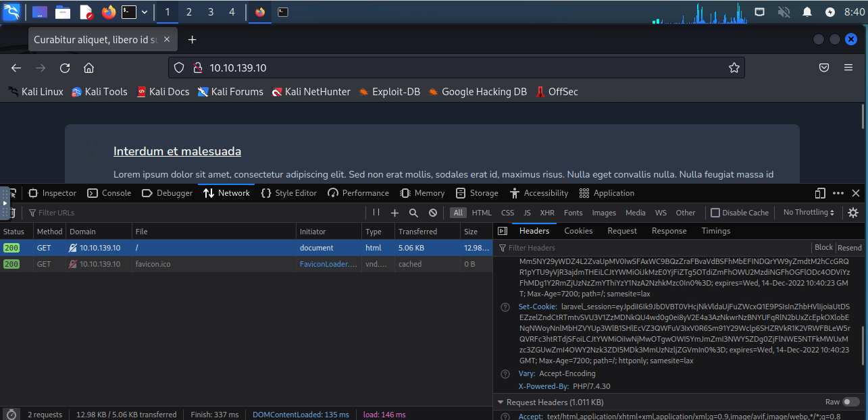868x420 pixels.
Task: Pause network request recording
Action: click(x=376, y=213)
